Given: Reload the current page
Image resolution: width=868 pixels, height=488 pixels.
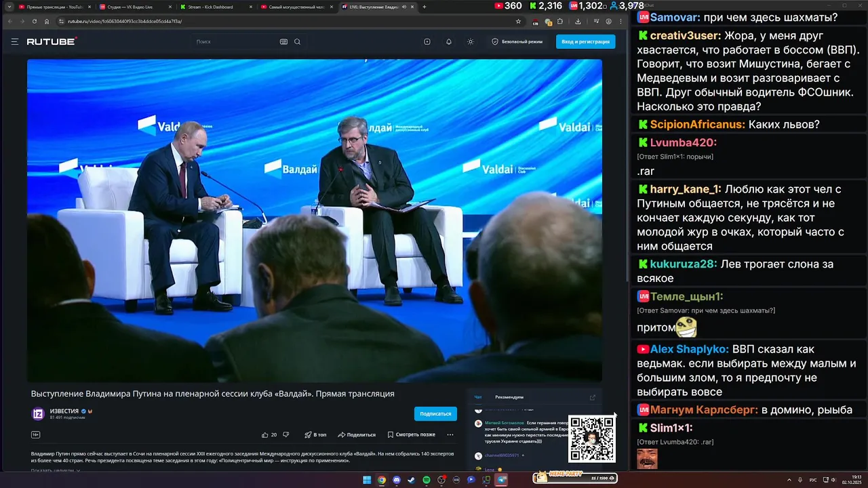Looking at the screenshot, I should tap(35, 21).
